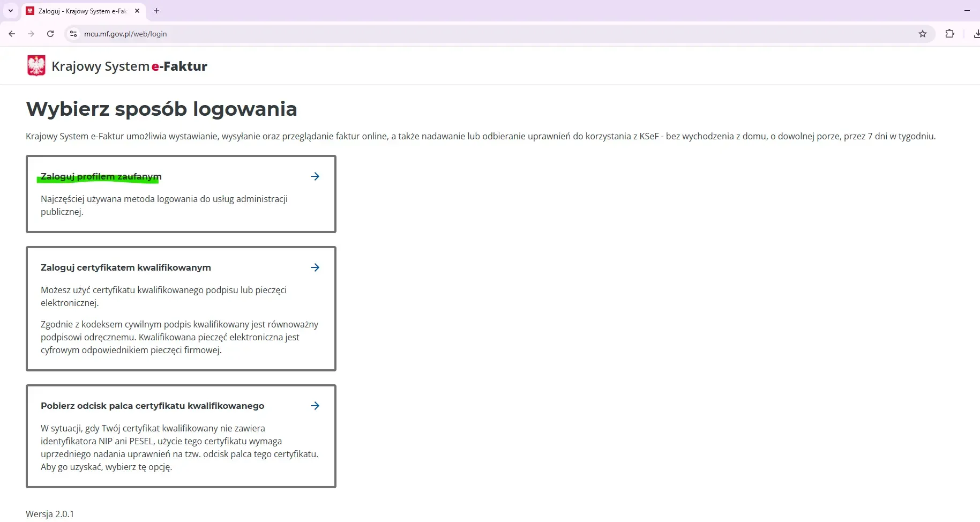Expand the tab search chevron
This screenshot has width=980, height=522.
(x=10, y=11)
